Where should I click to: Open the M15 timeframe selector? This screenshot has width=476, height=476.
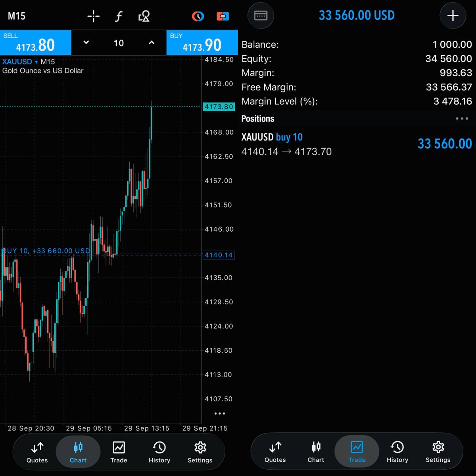[x=17, y=16]
